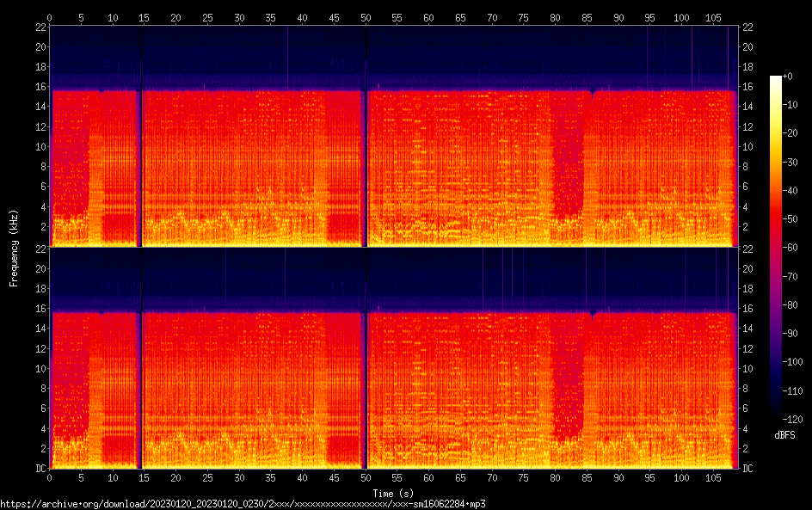Click the 105 tick on the top time axis
Screen dimensions: 812x510
713,17
